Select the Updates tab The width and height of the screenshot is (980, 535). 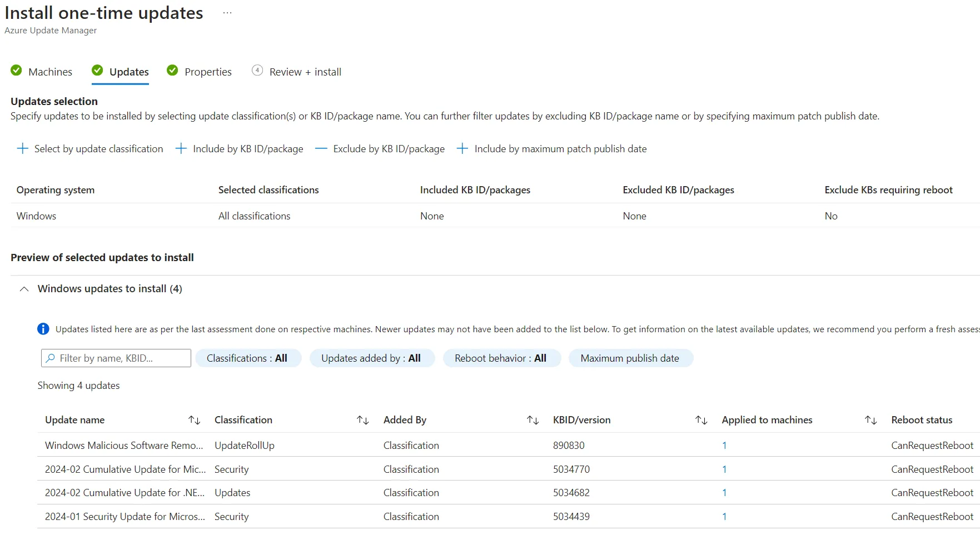pyautogui.click(x=129, y=72)
